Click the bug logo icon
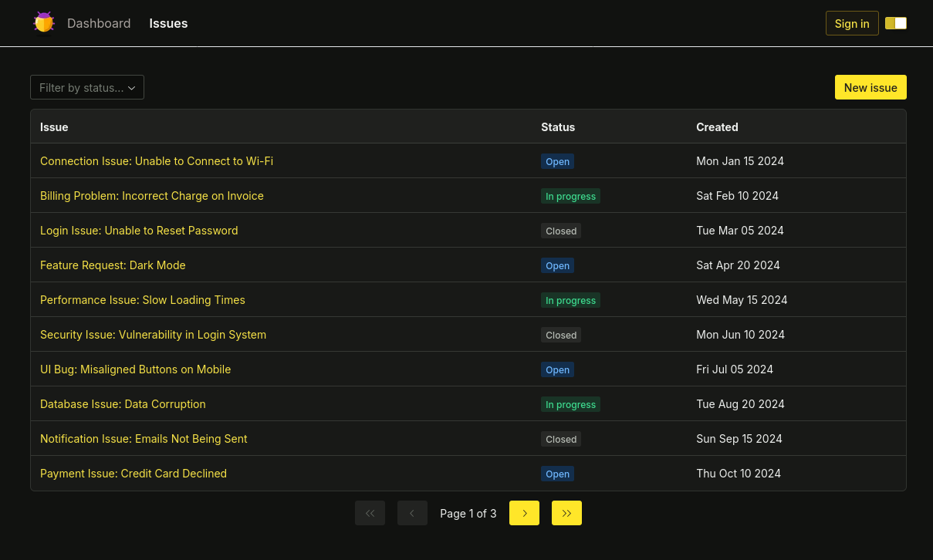Viewport: 933px width, 560px height. tap(44, 22)
